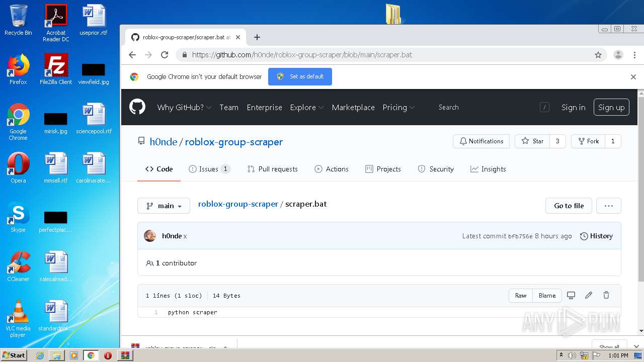Expand Why GitHub? dropdown menu

pyautogui.click(x=184, y=107)
